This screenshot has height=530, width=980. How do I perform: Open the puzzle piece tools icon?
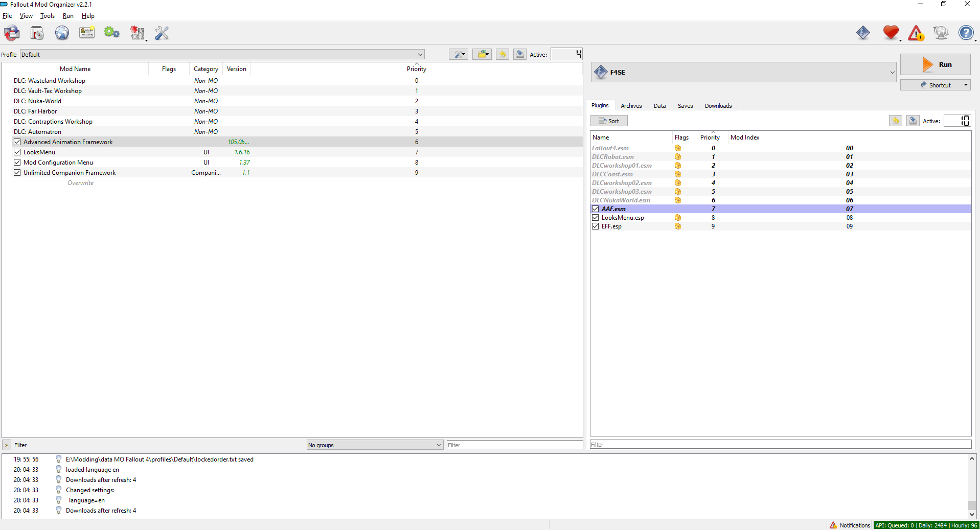pos(137,33)
